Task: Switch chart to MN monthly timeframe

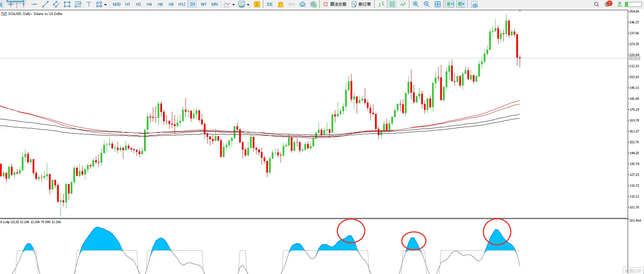Action: pos(214,4)
